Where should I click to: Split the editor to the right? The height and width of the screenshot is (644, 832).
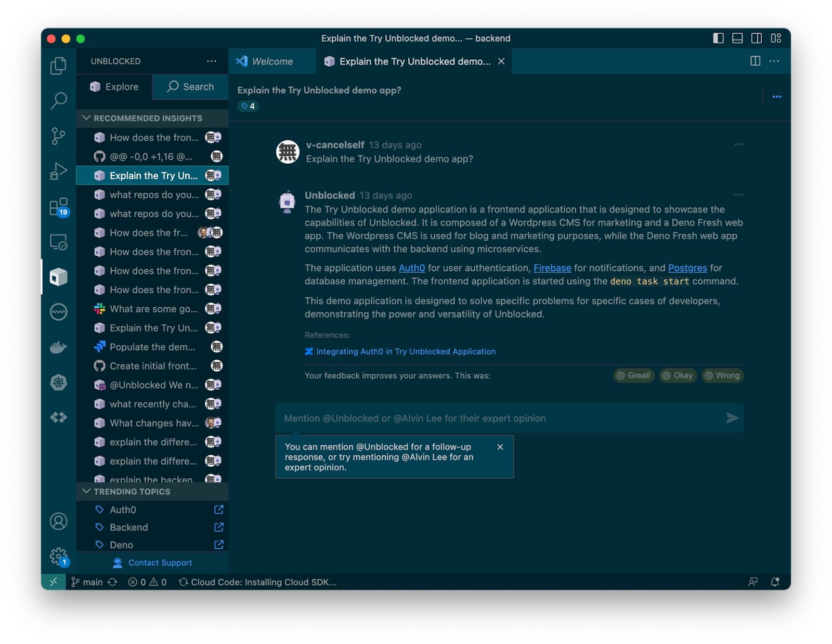[x=755, y=61]
